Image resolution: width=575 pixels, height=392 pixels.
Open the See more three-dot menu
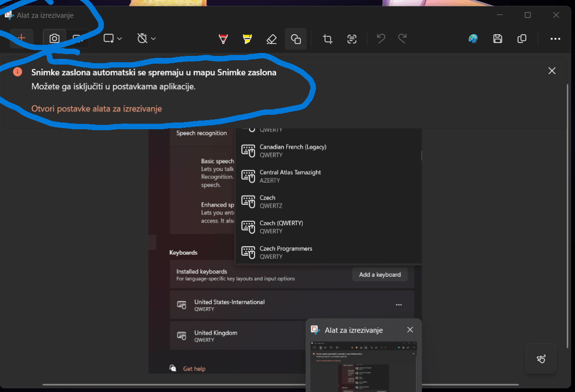pos(555,39)
